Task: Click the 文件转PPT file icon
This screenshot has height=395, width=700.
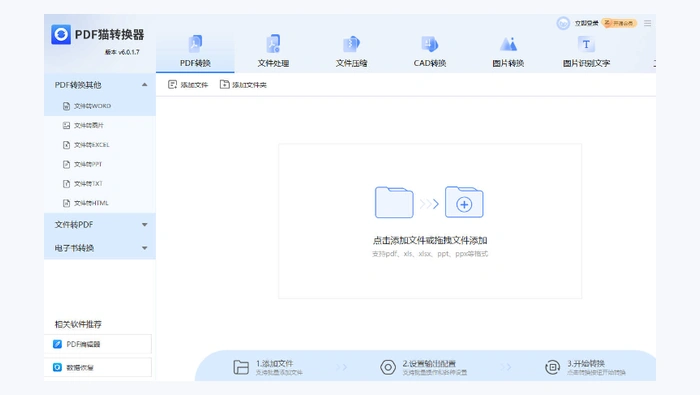Action: coord(66,164)
